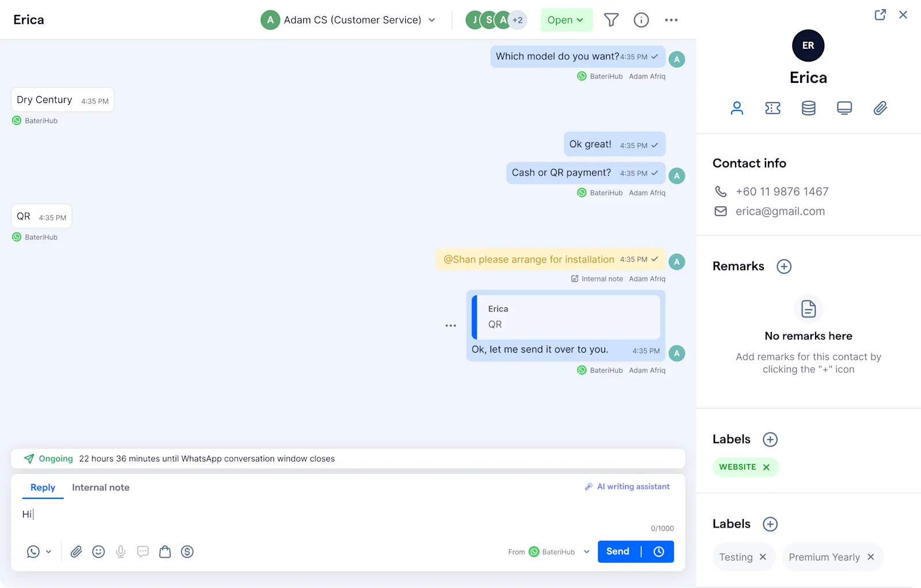
Task: Click the Send button
Action: (x=616, y=551)
